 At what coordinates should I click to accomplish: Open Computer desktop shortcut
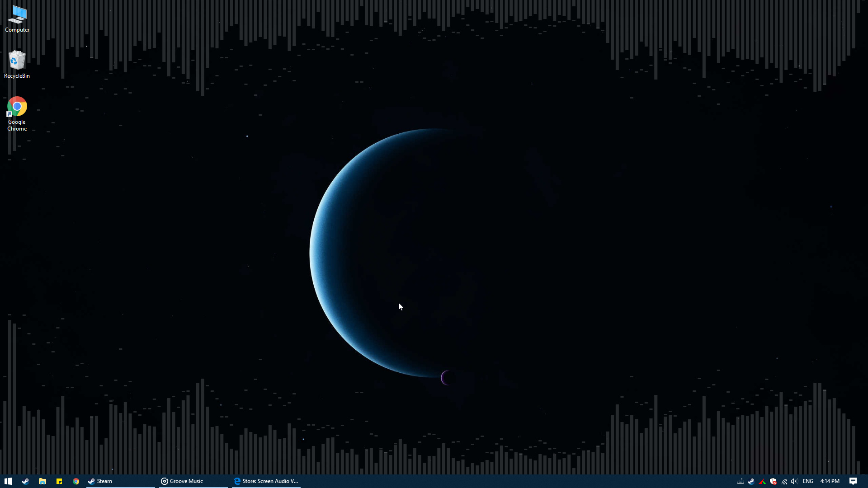pyautogui.click(x=17, y=19)
